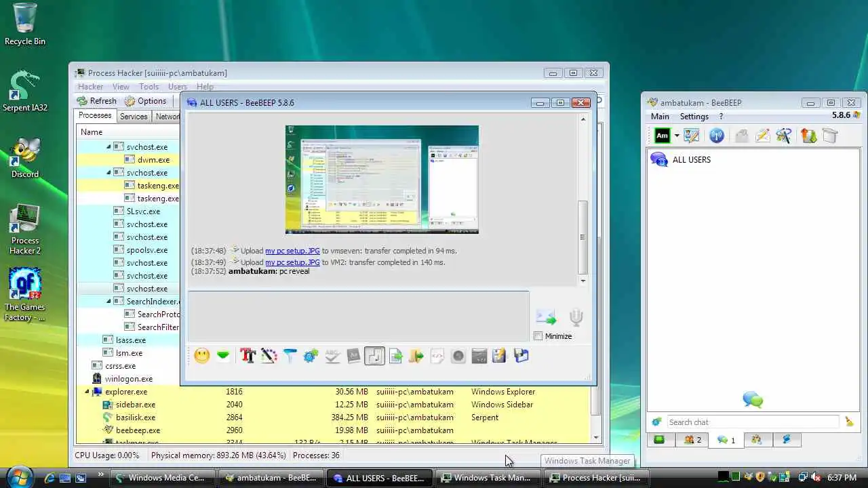The width and height of the screenshot is (868, 488).
Task: Open the status dropdown arrow next to Am avatar
Action: click(676, 136)
